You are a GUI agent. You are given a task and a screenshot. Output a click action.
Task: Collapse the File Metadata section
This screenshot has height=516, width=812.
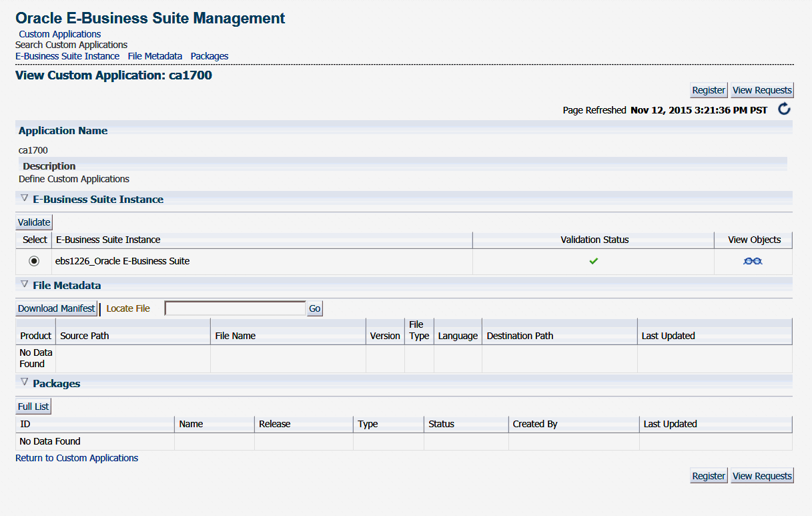[25, 284]
